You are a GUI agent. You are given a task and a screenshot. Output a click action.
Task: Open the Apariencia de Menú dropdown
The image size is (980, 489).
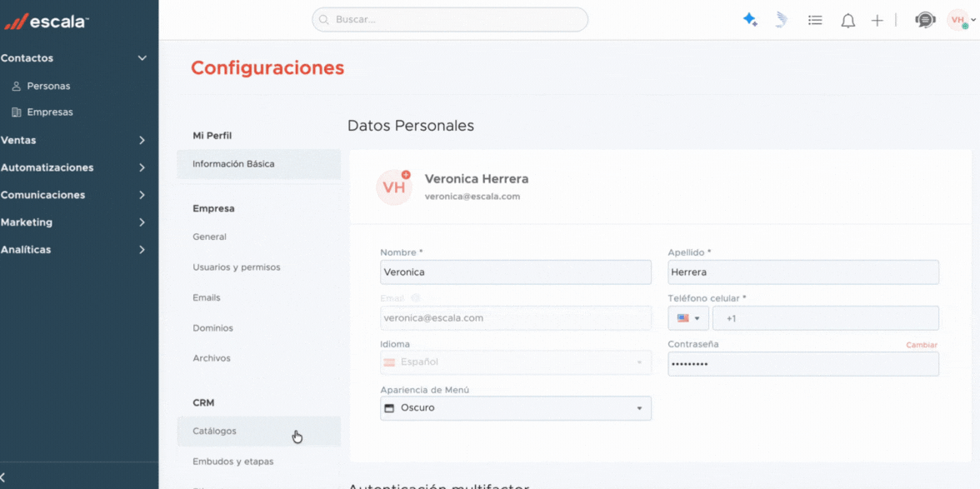point(515,408)
